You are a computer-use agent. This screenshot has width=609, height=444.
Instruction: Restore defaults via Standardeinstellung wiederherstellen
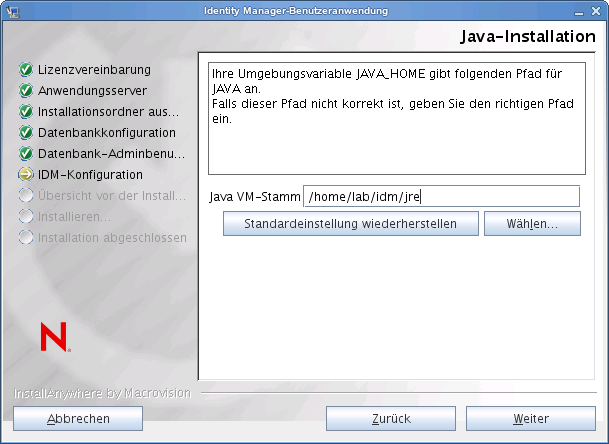[x=351, y=223]
